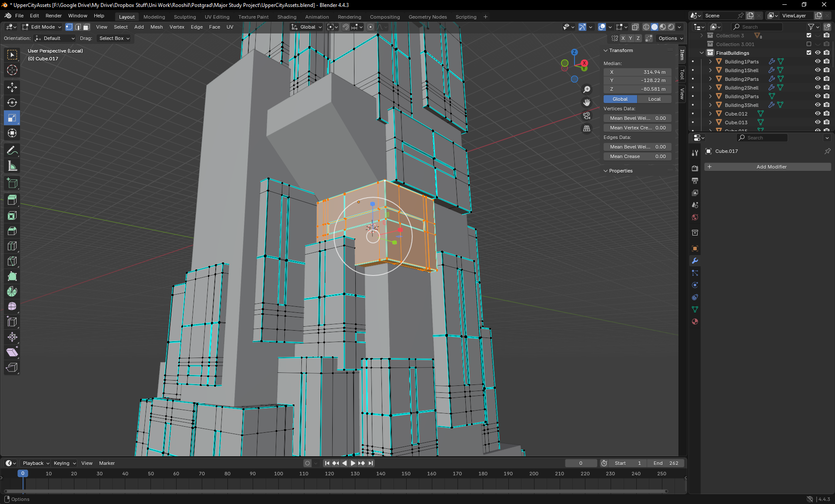Viewport: 835px width, 504px height.
Task: Click the Bevel tool icon
Action: pos(12,231)
